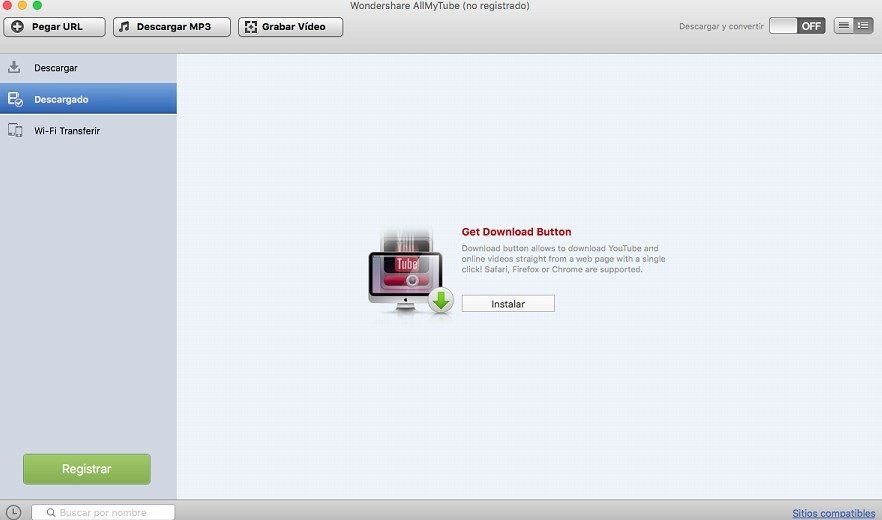This screenshot has width=882, height=520.
Task: Click the iMac download button illustration
Action: tap(411, 274)
